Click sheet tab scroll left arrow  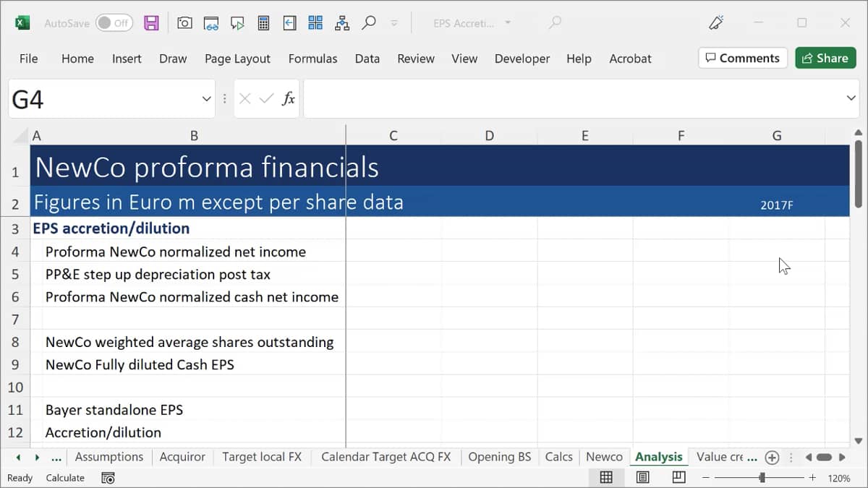[19, 457]
